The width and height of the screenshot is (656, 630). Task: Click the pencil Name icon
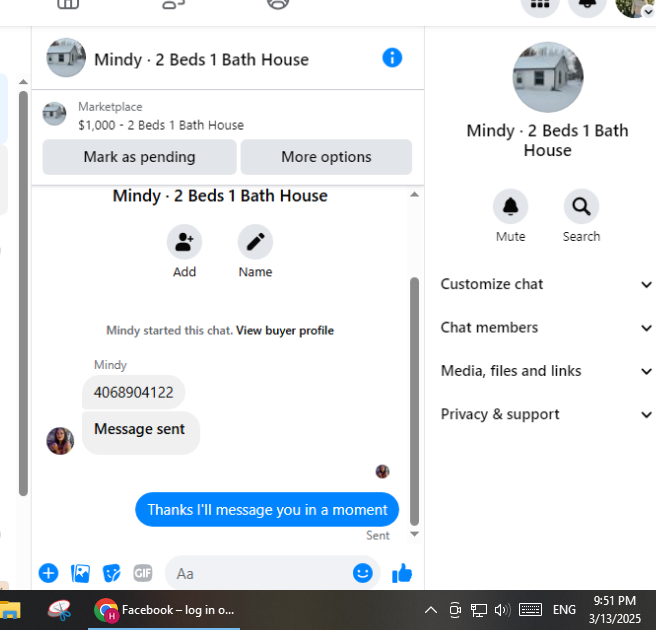pos(255,242)
